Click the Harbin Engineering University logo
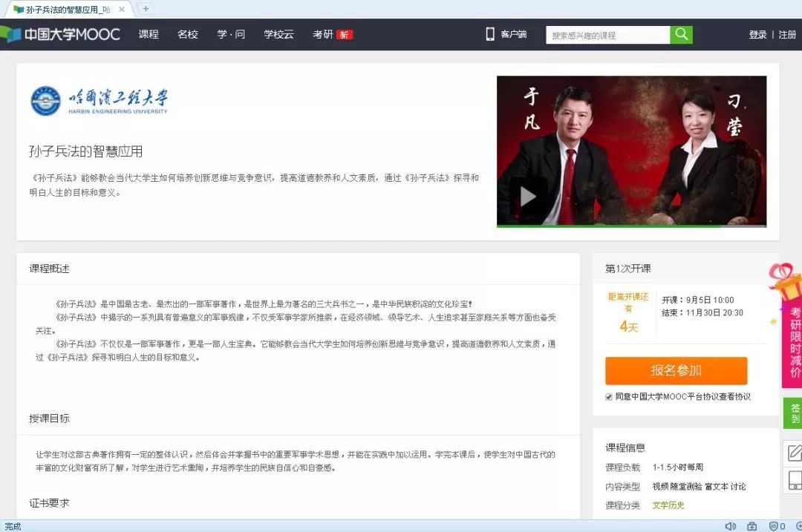This screenshot has height=532, width=802. [99, 101]
